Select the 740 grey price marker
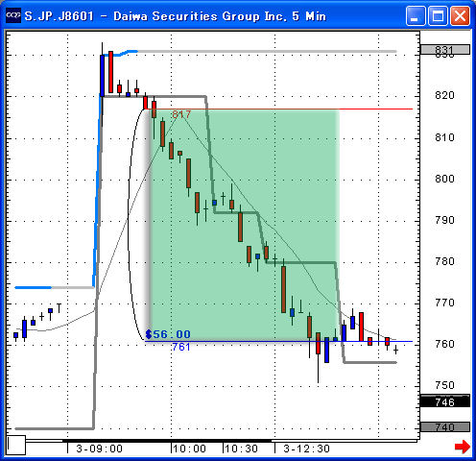The width and height of the screenshot is (476, 461). point(445,426)
